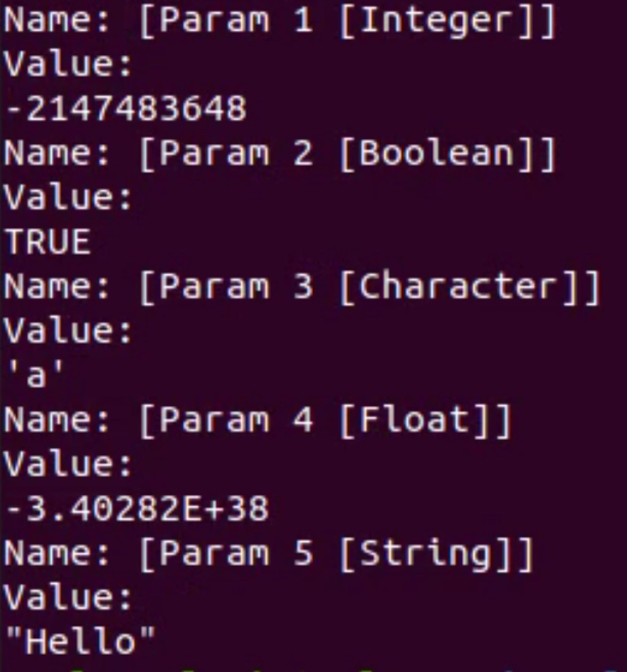The height and width of the screenshot is (672, 627).
Task: Click the Value: label under Param 3
Action: click(68, 331)
